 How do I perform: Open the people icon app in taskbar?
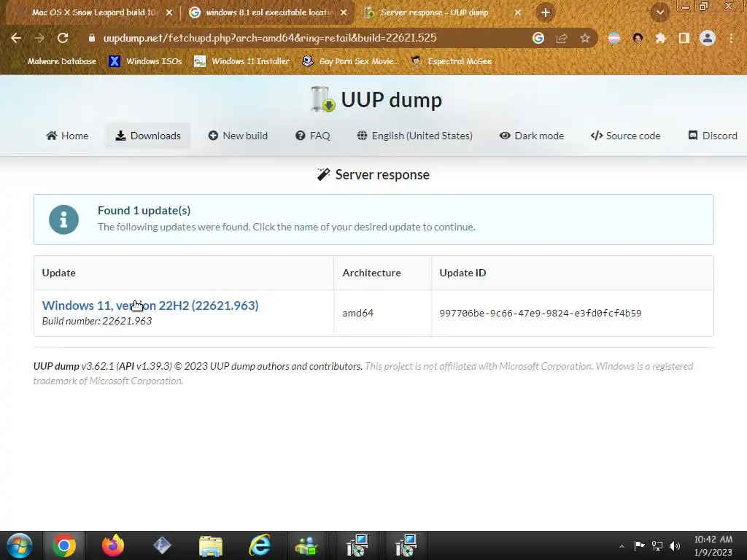(x=307, y=545)
